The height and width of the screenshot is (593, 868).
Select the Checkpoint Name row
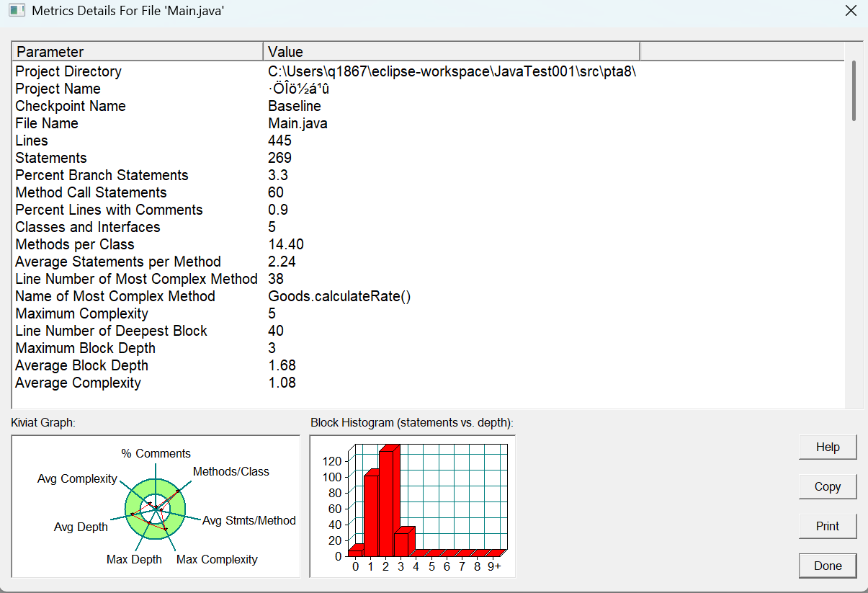click(429, 106)
